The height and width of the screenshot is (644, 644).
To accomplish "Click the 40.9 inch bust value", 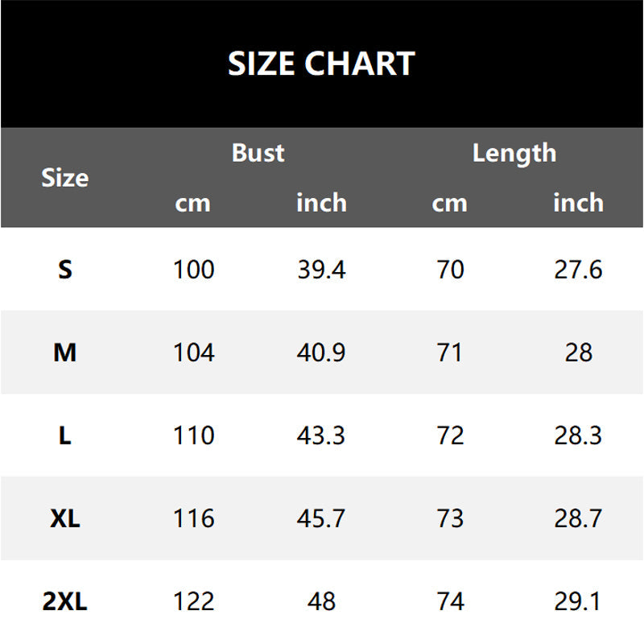I will [x=321, y=353].
